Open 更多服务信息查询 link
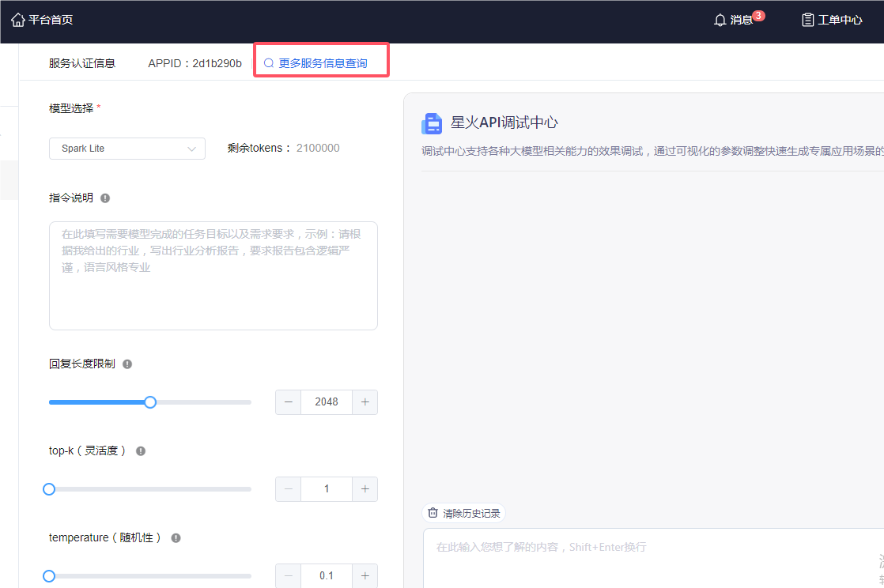Screen dimensions: 884x588 coord(323,63)
